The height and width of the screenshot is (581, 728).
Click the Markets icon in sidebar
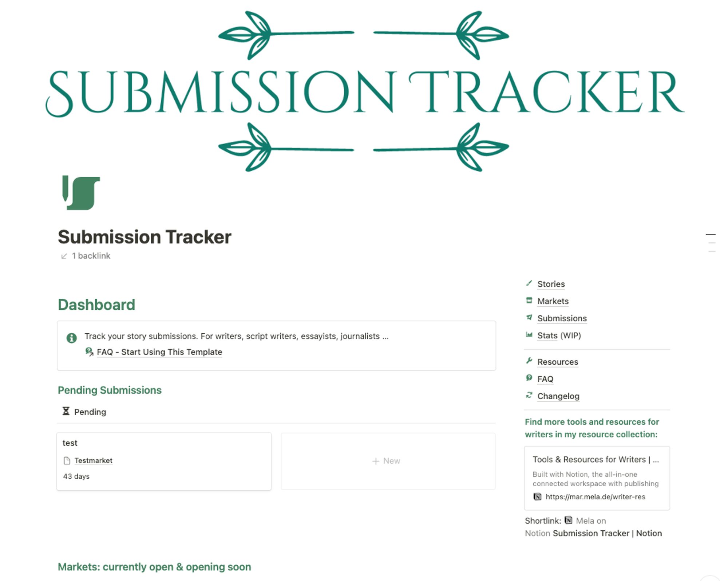point(529,301)
